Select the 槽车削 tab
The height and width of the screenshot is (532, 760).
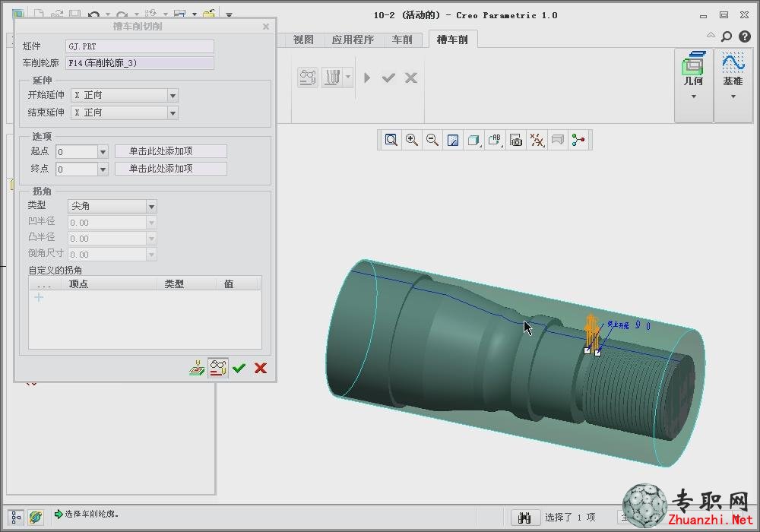452,40
